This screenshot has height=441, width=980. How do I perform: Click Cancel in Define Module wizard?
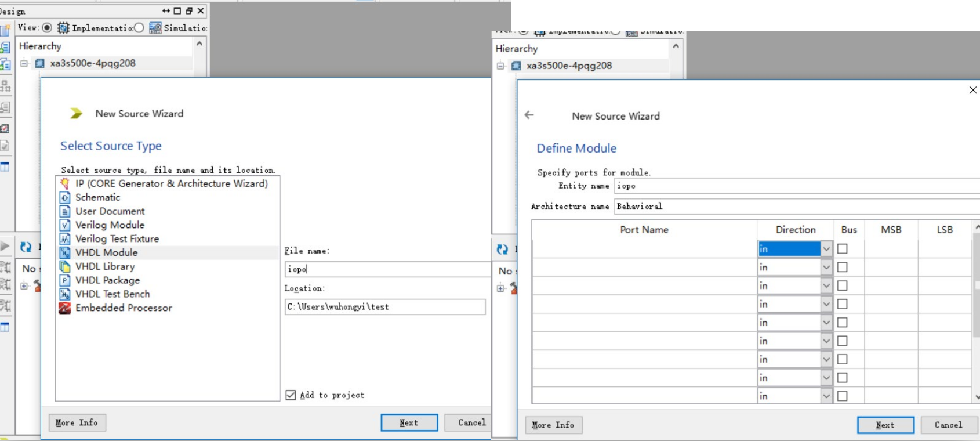click(x=949, y=425)
